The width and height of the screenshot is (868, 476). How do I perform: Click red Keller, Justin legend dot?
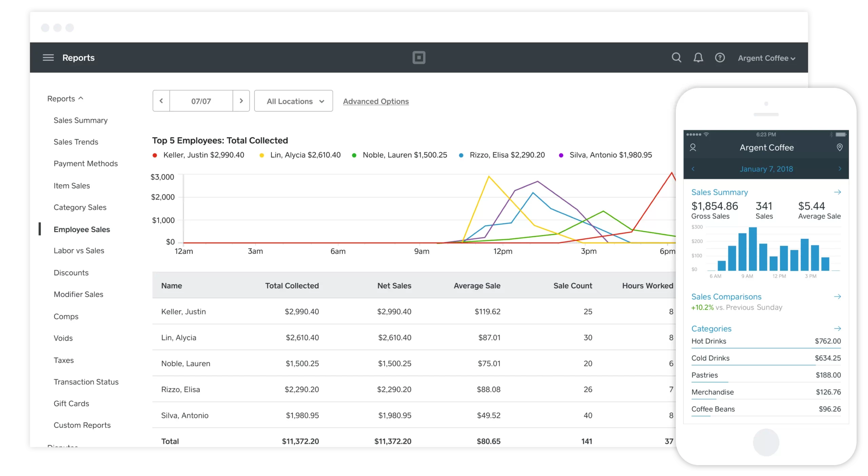tap(155, 155)
